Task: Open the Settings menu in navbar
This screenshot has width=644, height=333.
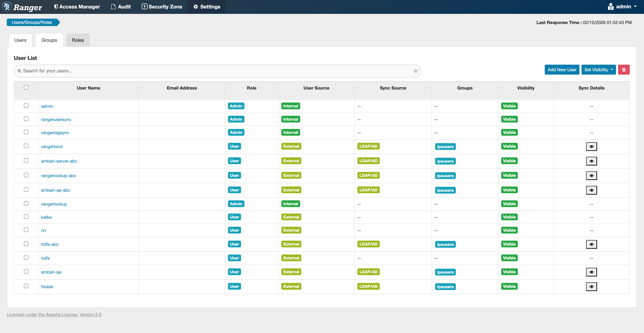Action: pos(206,7)
